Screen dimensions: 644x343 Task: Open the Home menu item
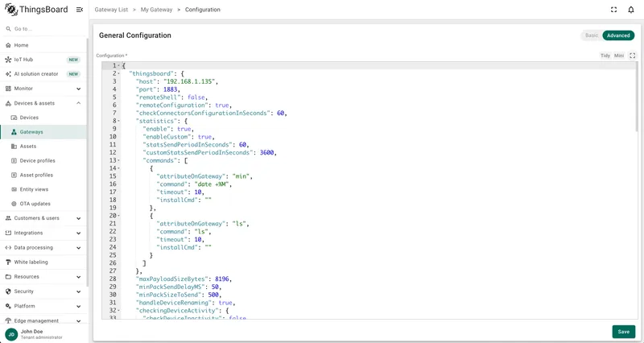point(43,45)
